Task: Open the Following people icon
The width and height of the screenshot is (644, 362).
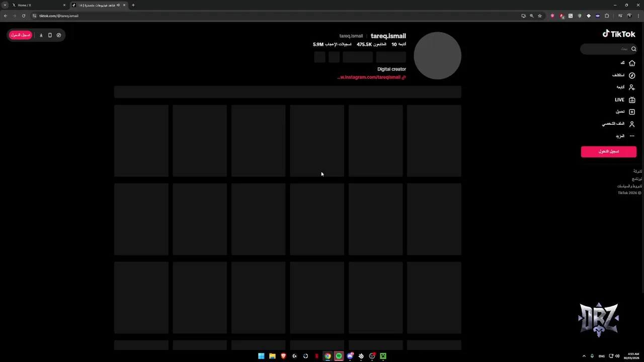Action: click(632, 87)
